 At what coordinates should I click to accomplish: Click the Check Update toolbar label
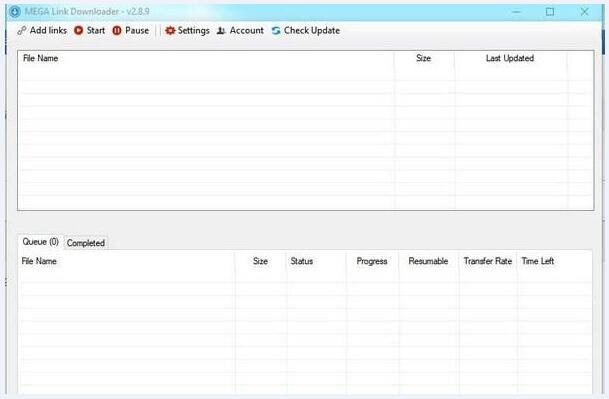click(x=312, y=31)
